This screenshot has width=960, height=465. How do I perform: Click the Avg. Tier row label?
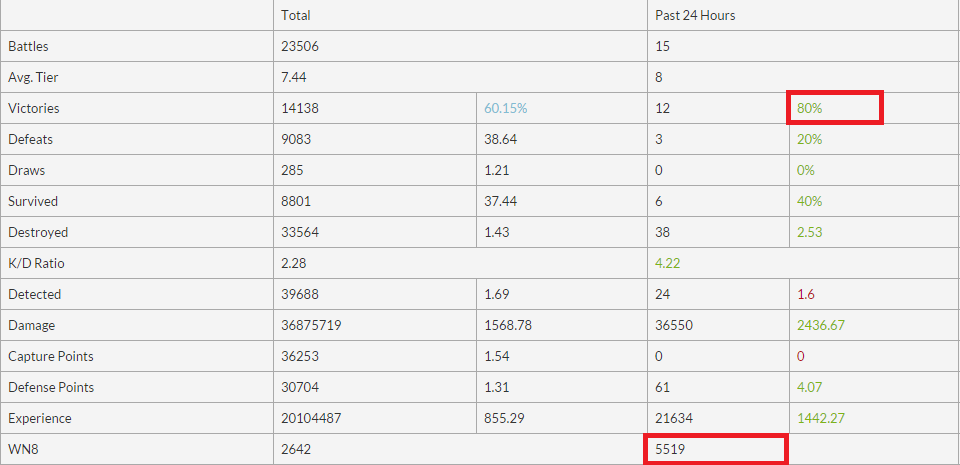32,77
